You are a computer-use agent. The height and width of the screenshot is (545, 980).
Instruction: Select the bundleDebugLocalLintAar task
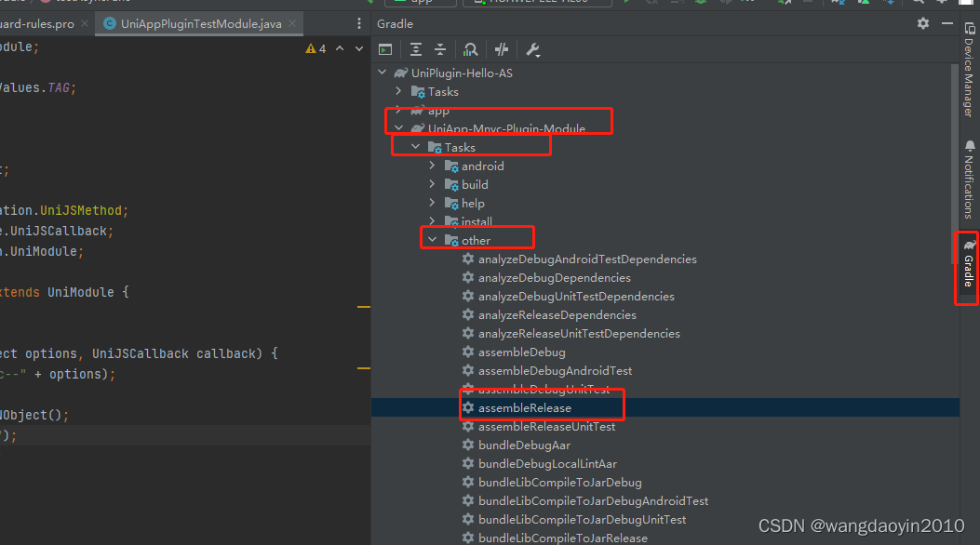pos(547,464)
